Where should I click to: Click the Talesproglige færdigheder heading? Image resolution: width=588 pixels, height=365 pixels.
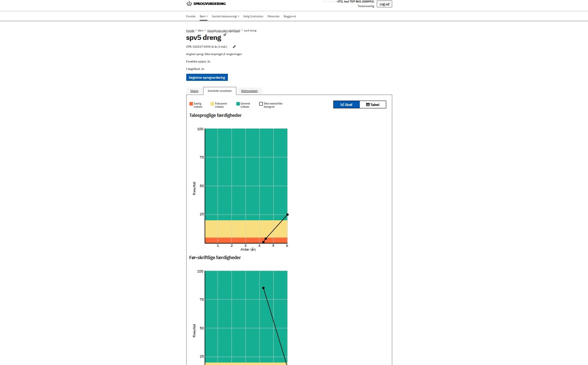(x=216, y=115)
